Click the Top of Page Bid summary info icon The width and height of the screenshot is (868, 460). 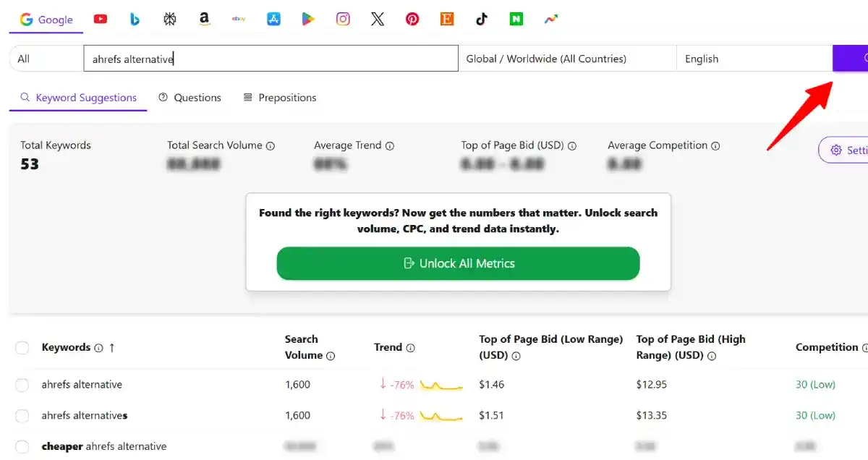pos(572,146)
